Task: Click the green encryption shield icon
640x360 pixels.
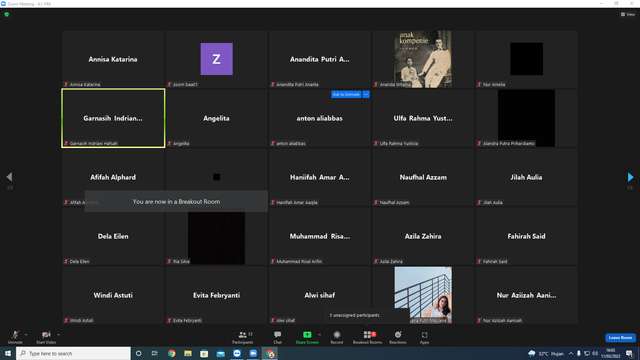Action: tap(7, 14)
